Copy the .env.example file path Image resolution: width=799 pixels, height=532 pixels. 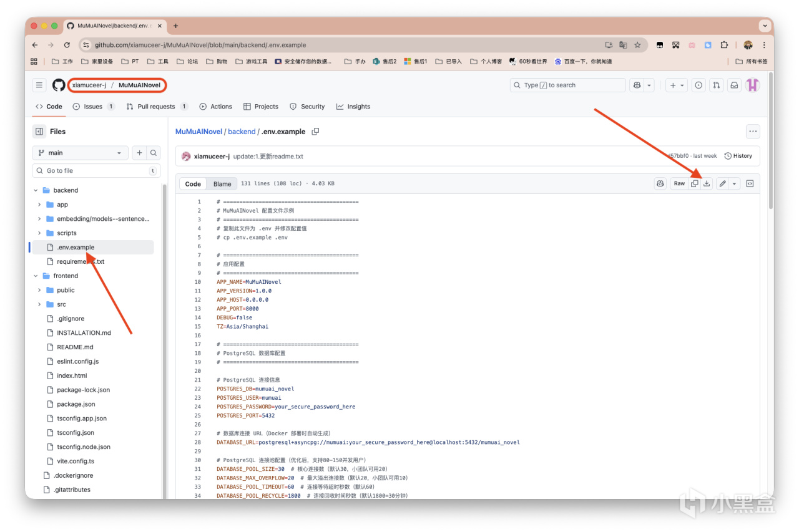[316, 132]
